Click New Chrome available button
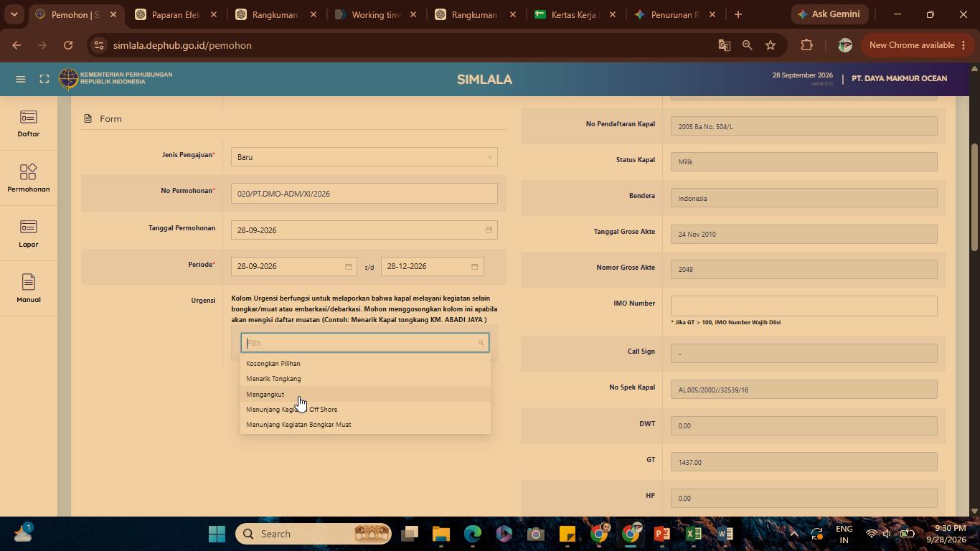Viewport: 980px width, 551px height. 912,45
